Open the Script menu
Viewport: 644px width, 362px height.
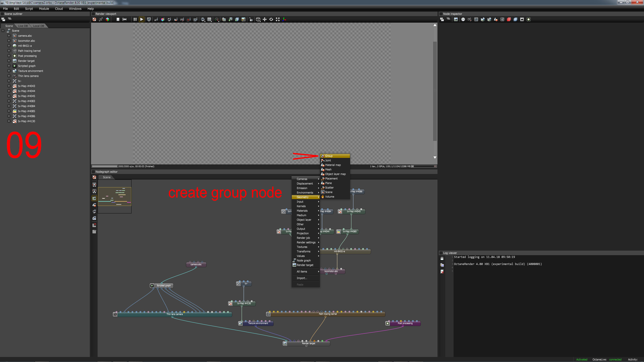pyautogui.click(x=29, y=9)
